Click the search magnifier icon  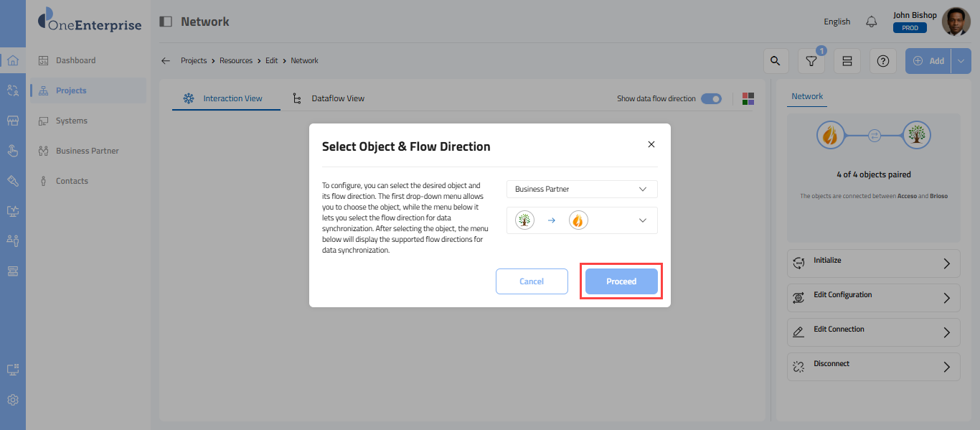pyautogui.click(x=775, y=61)
